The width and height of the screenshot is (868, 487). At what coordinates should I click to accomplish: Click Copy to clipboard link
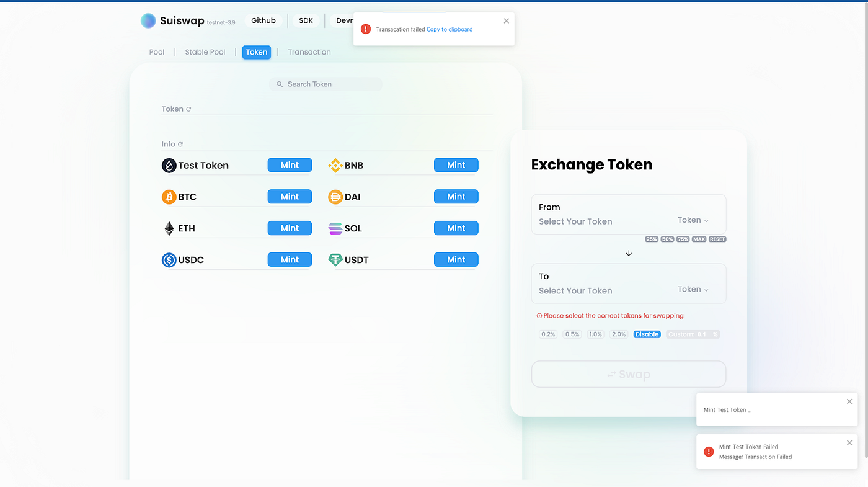[x=449, y=29]
